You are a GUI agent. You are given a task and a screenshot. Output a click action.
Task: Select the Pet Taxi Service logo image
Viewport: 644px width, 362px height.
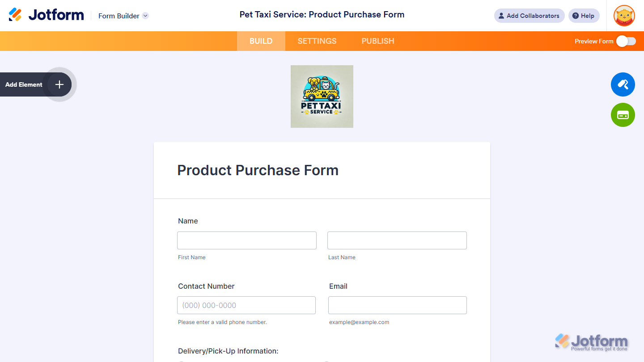(322, 97)
